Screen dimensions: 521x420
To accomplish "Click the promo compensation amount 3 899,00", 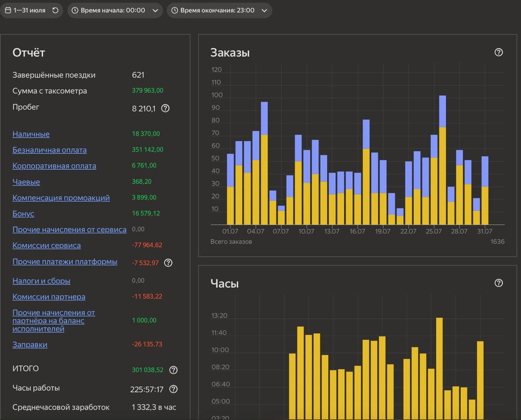I will coord(144,197).
